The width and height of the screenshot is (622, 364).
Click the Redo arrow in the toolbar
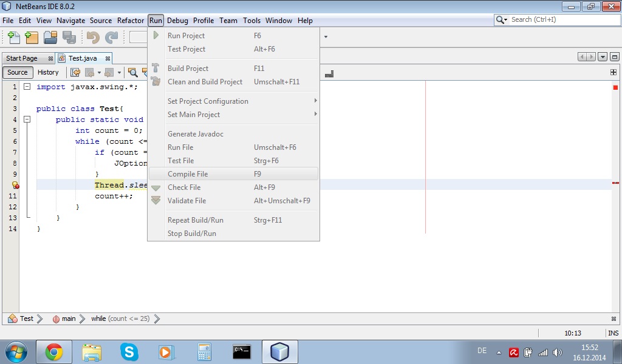point(111,37)
